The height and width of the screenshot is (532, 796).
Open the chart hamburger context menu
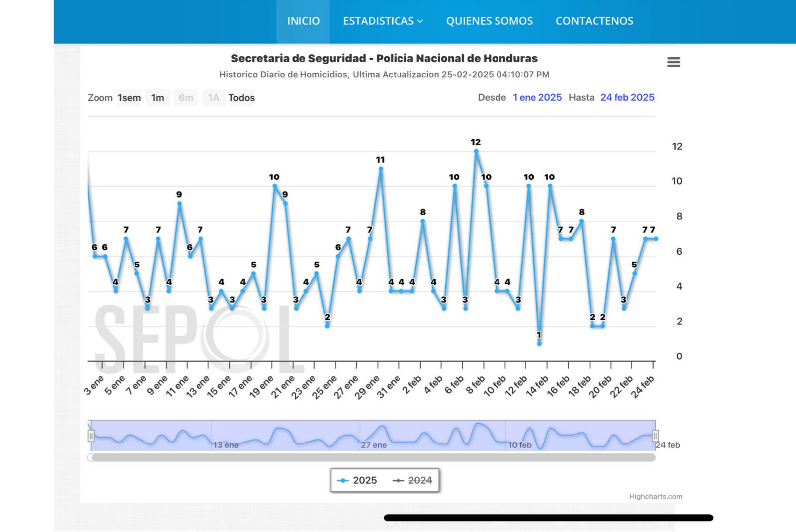pyautogui.click(x=673, y=62)
